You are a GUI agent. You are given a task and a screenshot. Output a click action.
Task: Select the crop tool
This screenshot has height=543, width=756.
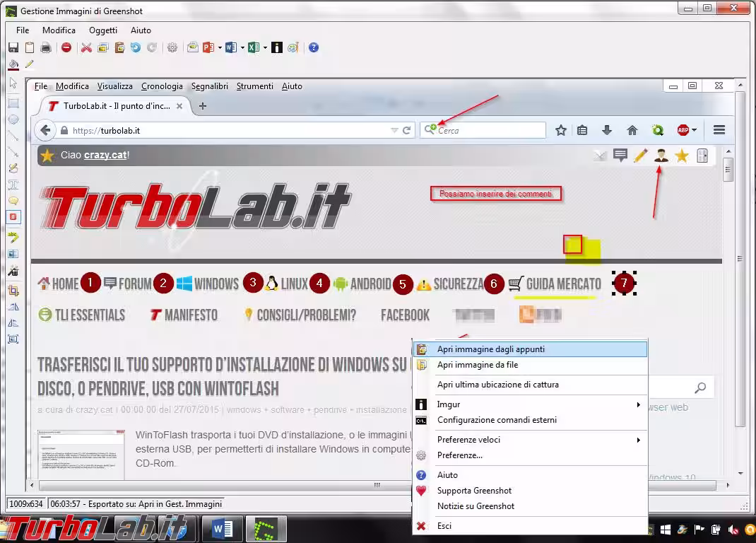click(x=13, y=290)
